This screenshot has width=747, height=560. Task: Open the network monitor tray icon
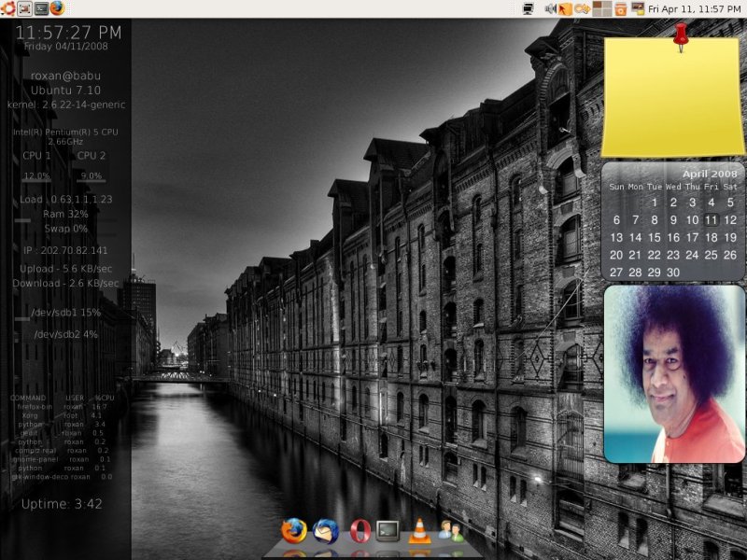(528, 8)
